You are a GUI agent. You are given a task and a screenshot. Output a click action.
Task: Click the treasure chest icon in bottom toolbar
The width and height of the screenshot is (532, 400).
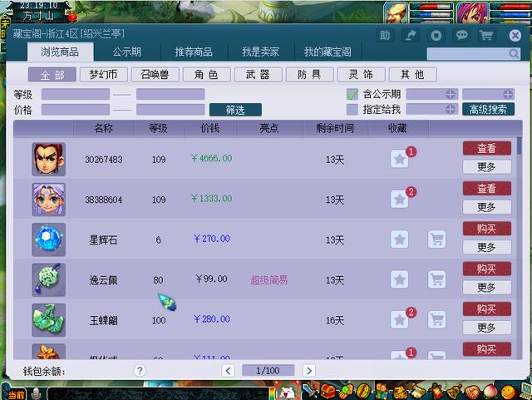328,392
